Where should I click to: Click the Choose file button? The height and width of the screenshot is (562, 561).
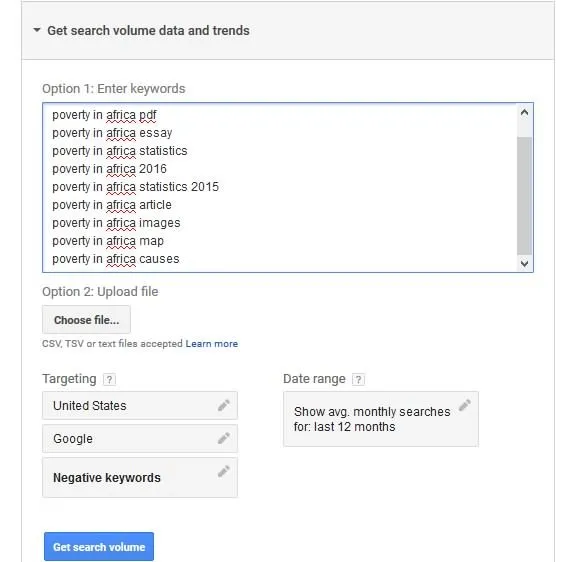(x=86, y=320)
